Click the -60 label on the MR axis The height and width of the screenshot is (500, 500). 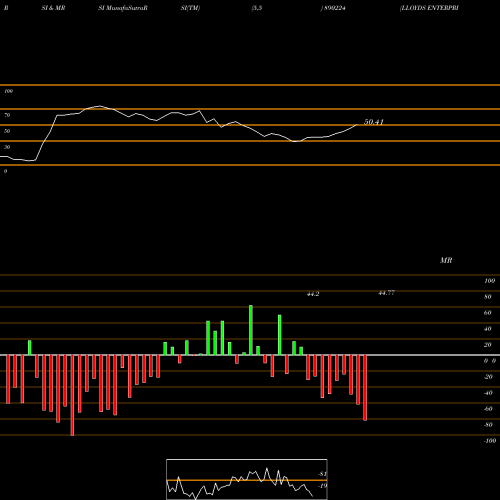coord(488,409)
